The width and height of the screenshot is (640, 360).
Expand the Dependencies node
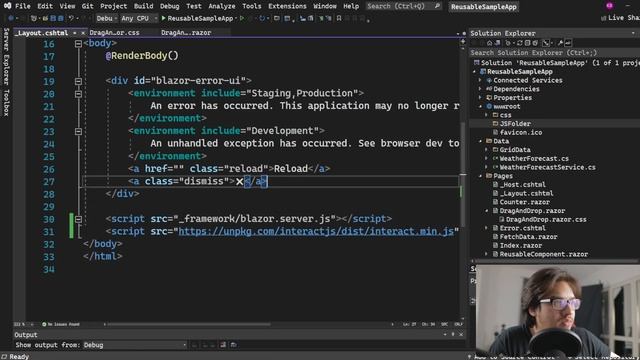480,89
